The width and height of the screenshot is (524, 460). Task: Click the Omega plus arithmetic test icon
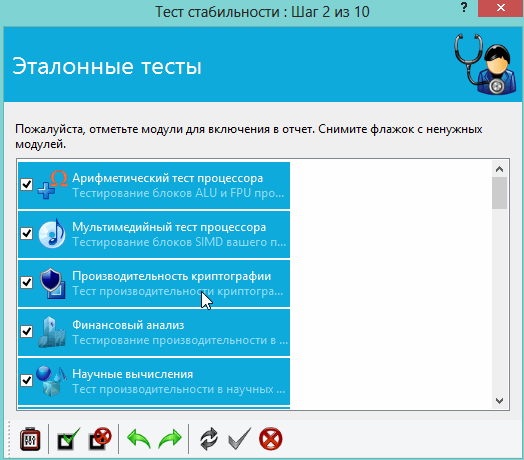(52, 185)
